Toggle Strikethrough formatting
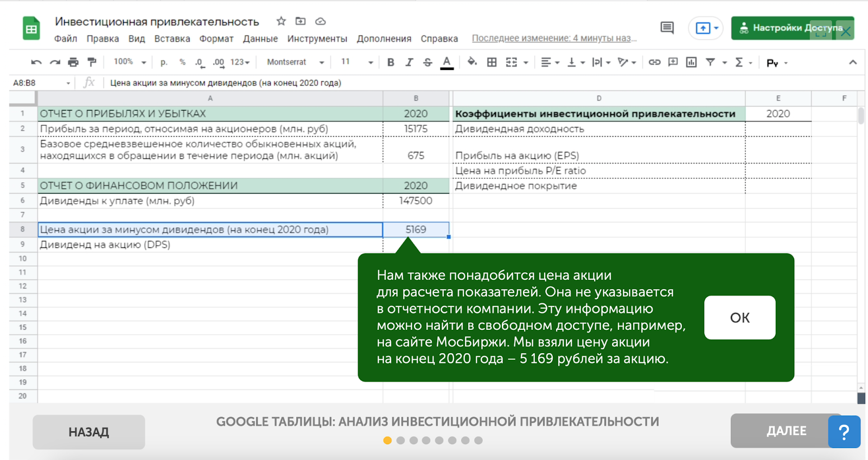Screen dimensions: 868x460 (427, 62)
